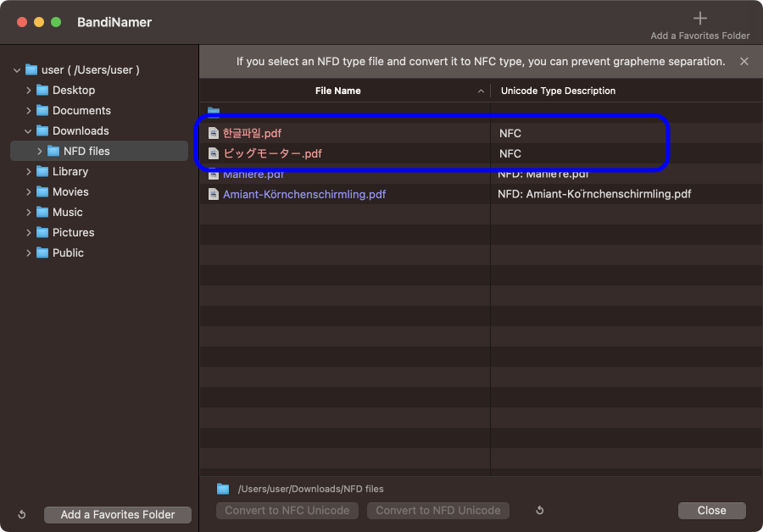Click the reset icon at sidebar bottom left
The height and width of the screenshot is (532, 763).
click(x=22, y=514)
